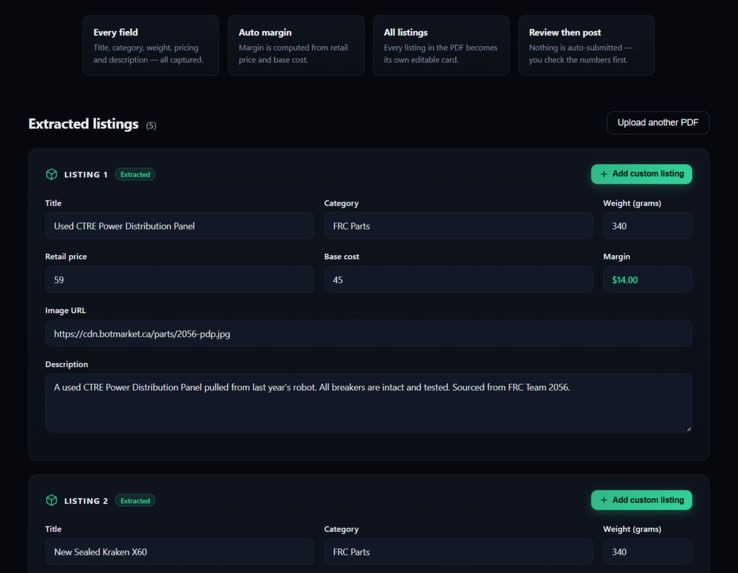The image size is (738, 573).
Task: Click Add custom listing in Listing 1
Action: [642, 174]
